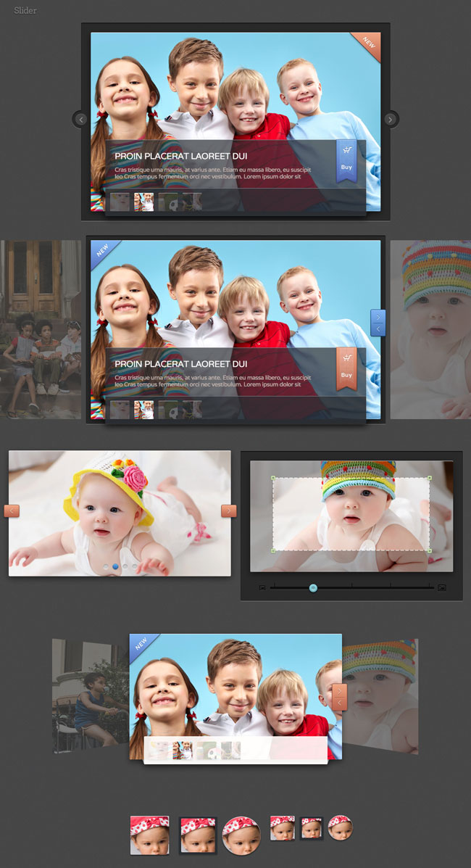Click the top-right crop selection handle
471x868 pixels.
[429, 478]
